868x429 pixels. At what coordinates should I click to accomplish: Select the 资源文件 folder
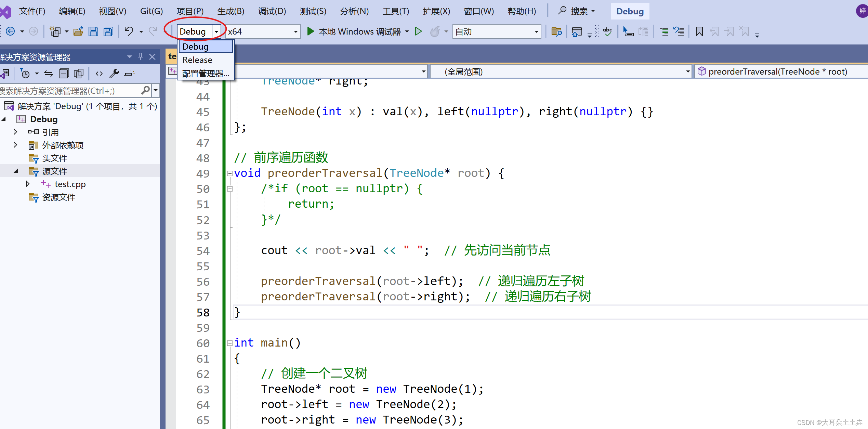(59, 197)
